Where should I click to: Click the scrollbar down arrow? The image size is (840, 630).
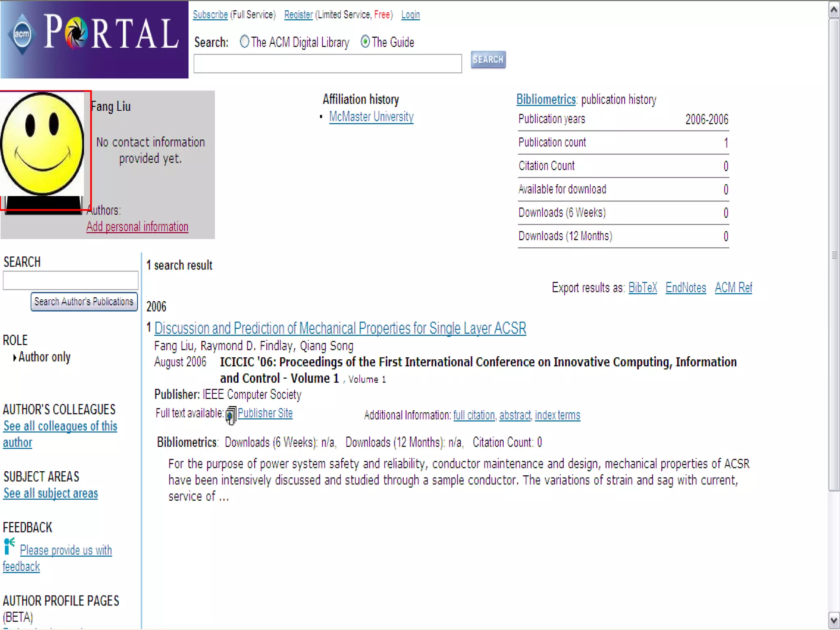tap(833, 620)
